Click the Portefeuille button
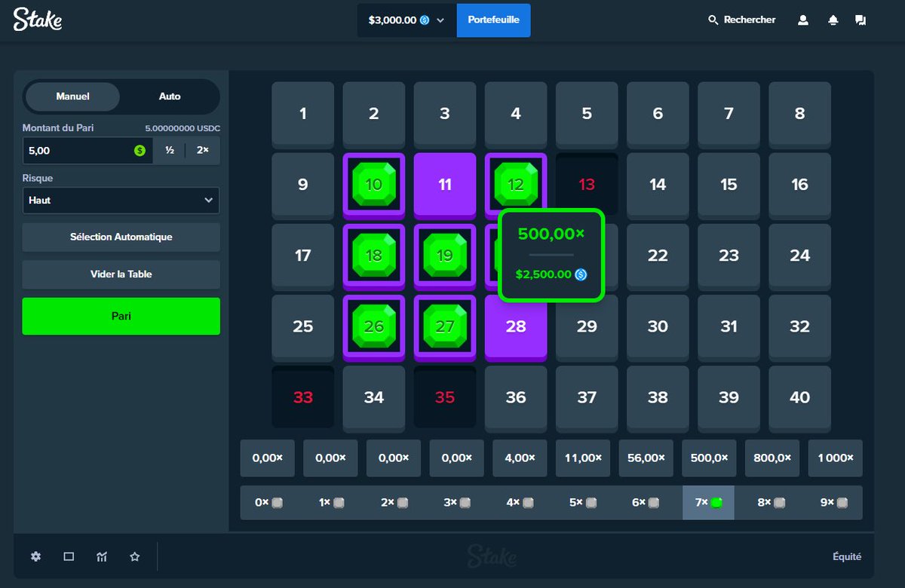The image size is (905, 588). 493,20
